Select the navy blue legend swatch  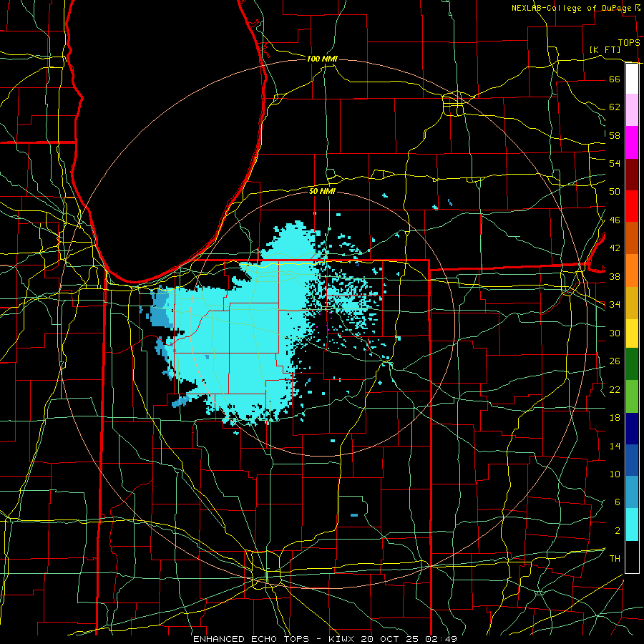(x=632, y=429)
